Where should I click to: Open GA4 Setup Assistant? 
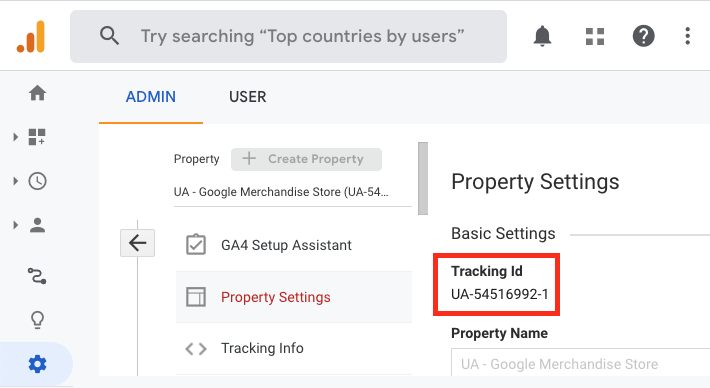point(294,245)
